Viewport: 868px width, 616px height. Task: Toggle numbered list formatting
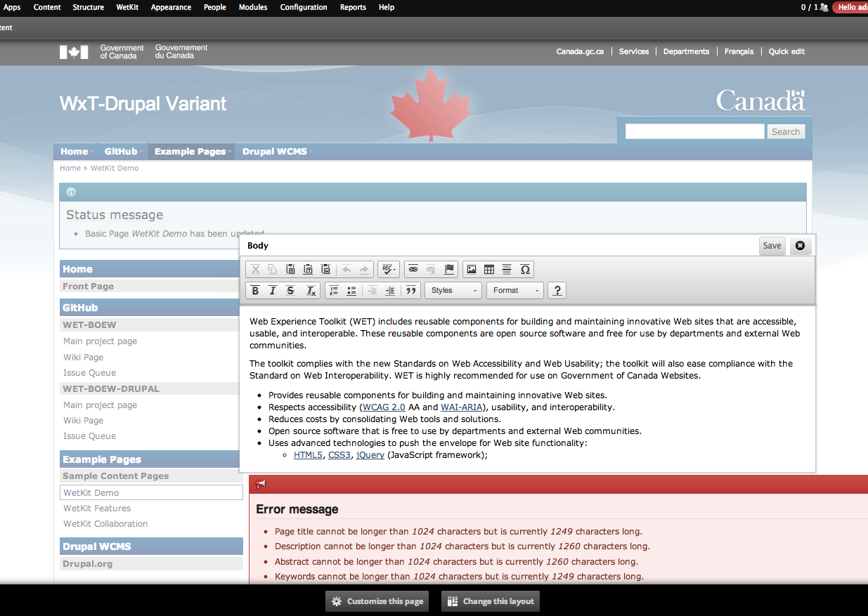334,290
